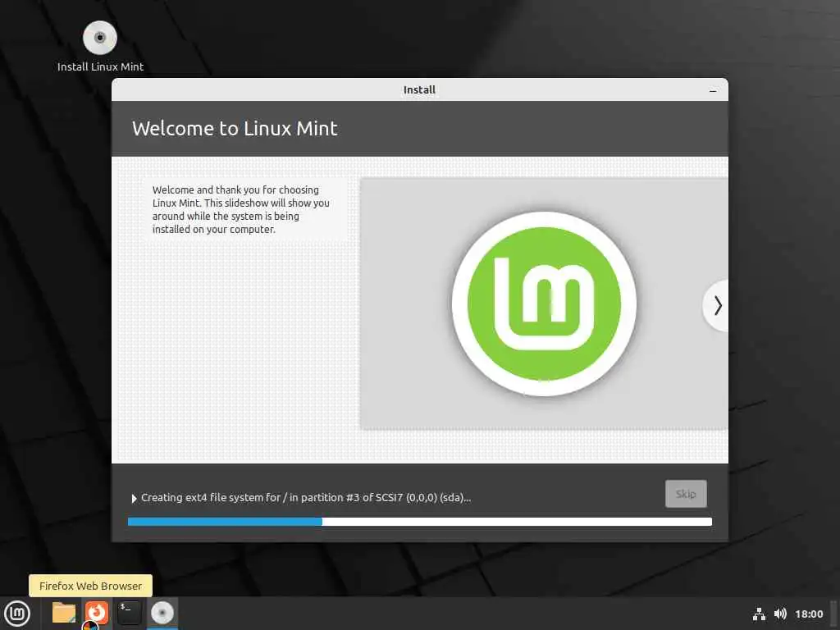This screenshot has height=630, width=840.
Task: Click the installation progress bar
Action: coord(419,521)
